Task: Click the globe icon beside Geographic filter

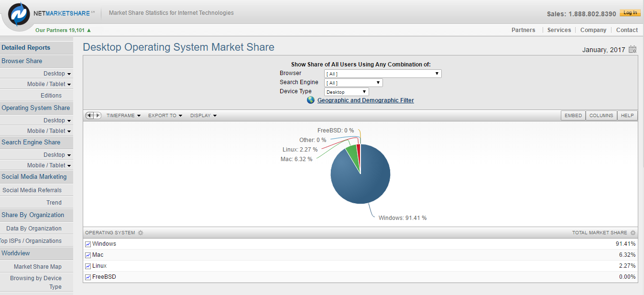Action: click(x=311, y=100)
